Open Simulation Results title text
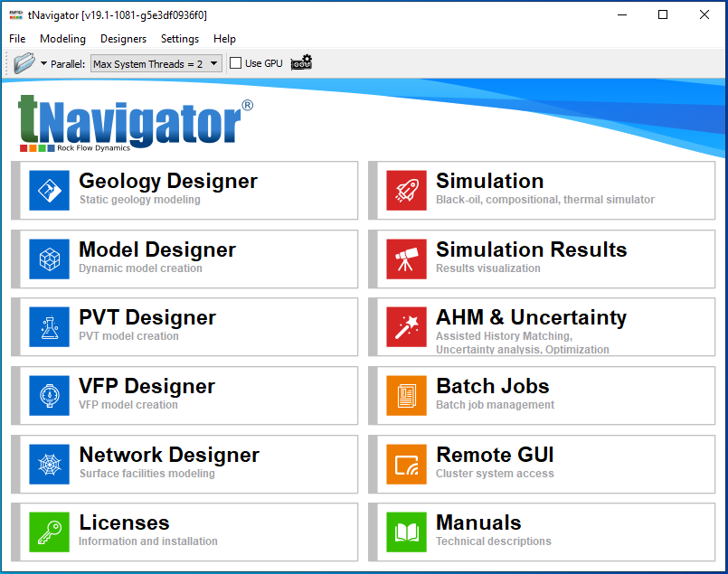The height and width of the screenshot is (574, 728). click(x=531, y=249)
